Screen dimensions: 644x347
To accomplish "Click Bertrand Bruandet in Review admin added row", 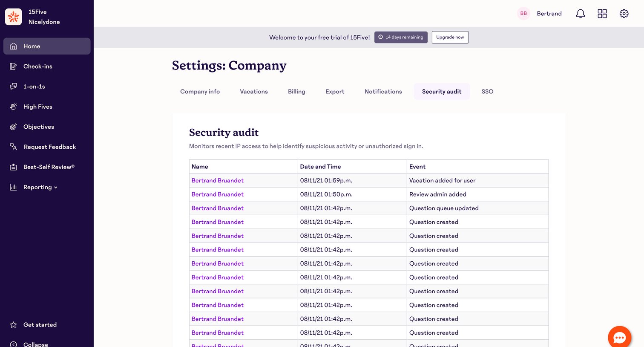I will pyautogui.click(x=218, y=194).
